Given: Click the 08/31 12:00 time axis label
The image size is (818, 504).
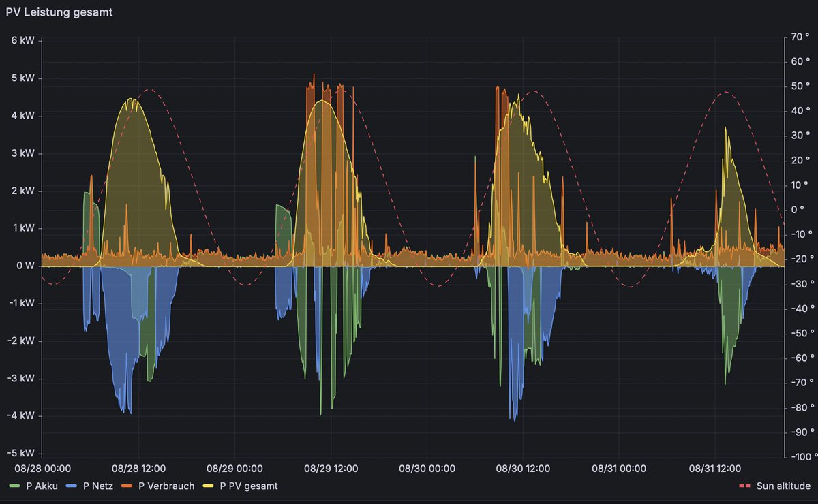Looking at the screenshot, I should point(715,469).
